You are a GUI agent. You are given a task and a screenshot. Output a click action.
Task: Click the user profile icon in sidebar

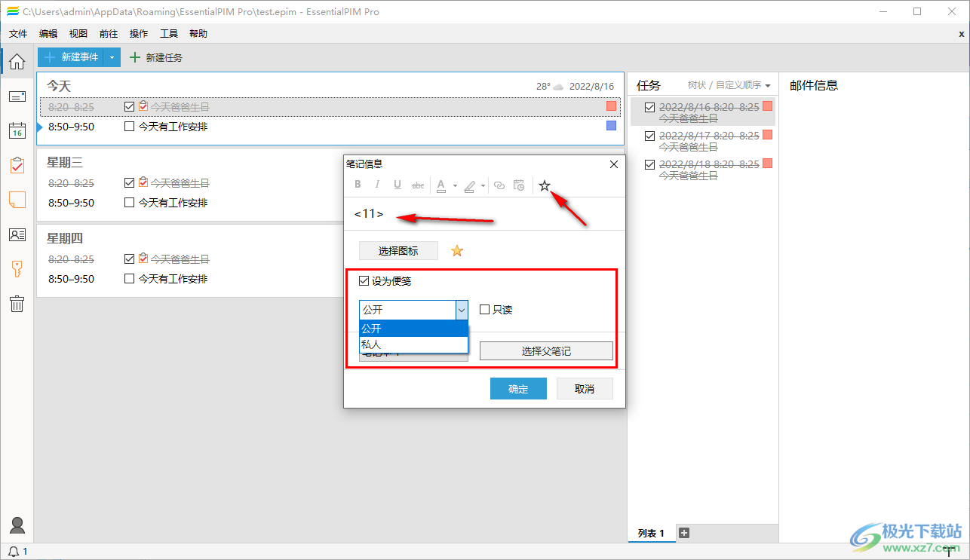point(17,525)
